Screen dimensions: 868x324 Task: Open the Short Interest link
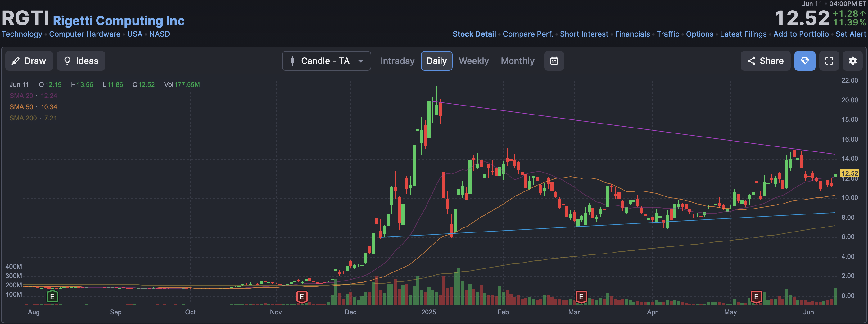click(584, 34)
